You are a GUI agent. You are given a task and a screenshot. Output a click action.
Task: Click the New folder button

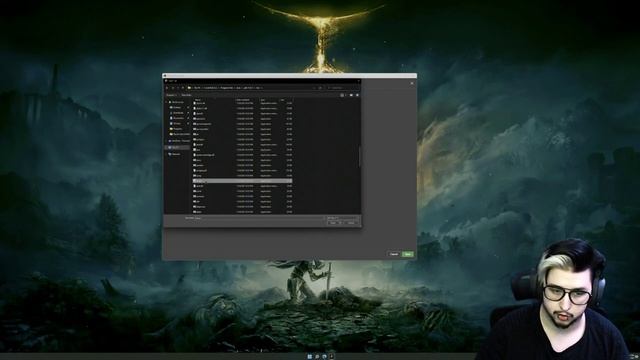tap(186, 95)
